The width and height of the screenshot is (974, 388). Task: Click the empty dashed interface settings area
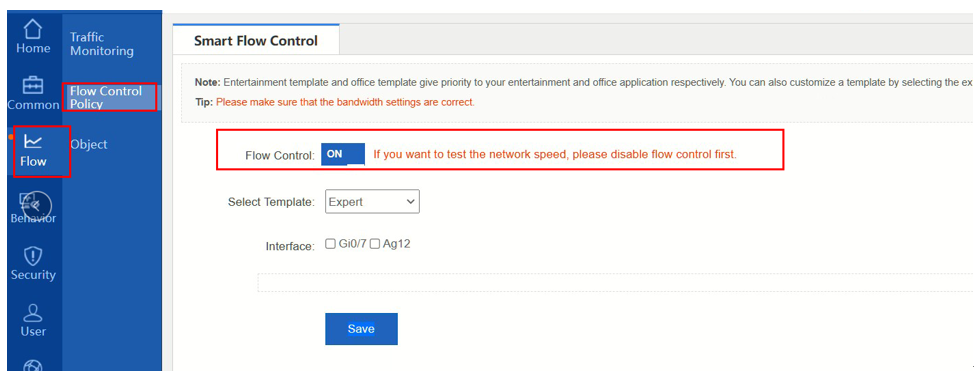[x=615, y=282]
